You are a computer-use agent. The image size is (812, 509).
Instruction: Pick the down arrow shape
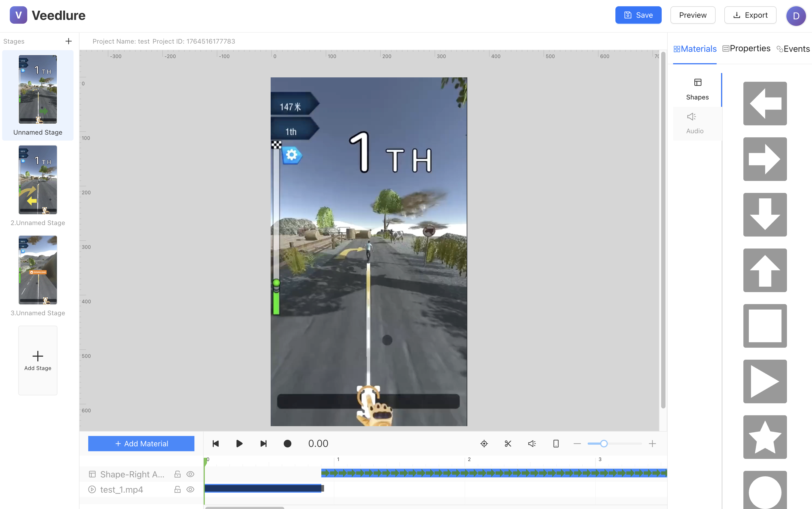click(765, 214)
